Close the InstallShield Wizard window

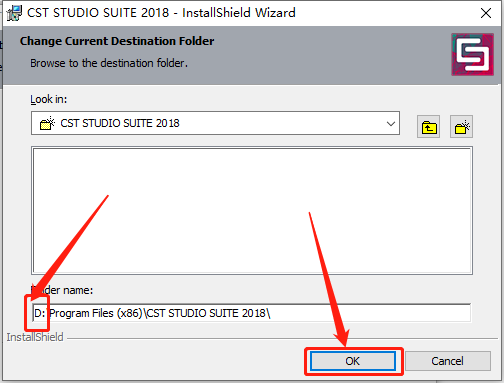pyautogui.click(x=486, y=13)
